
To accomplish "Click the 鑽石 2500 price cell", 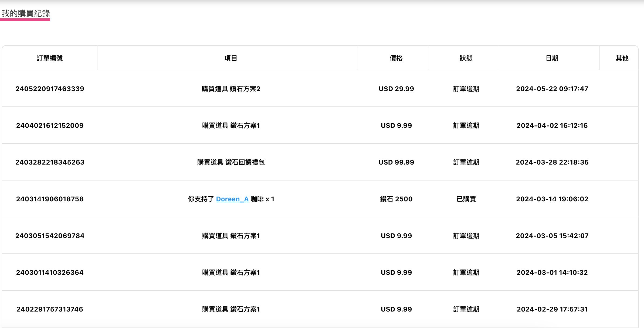I will pos(396,199).
